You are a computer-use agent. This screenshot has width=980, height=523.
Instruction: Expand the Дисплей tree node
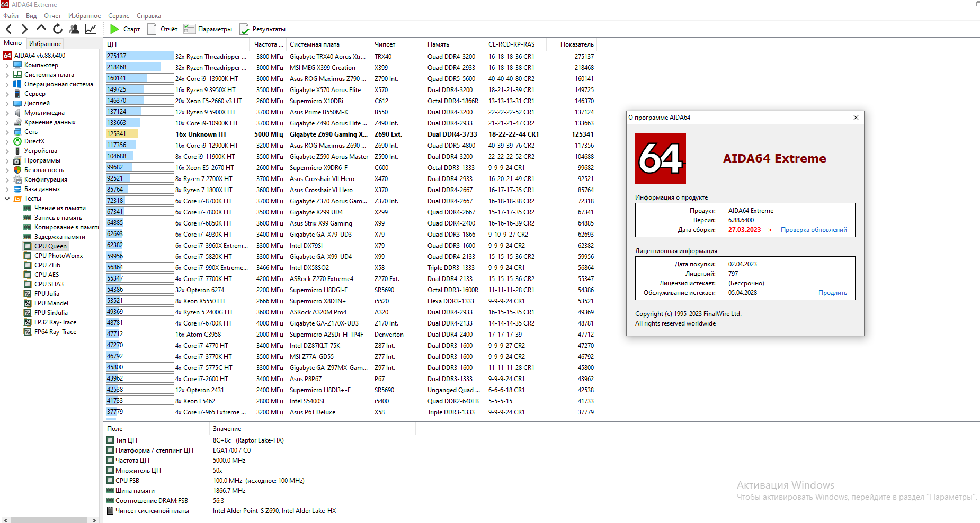coord(7,103)
